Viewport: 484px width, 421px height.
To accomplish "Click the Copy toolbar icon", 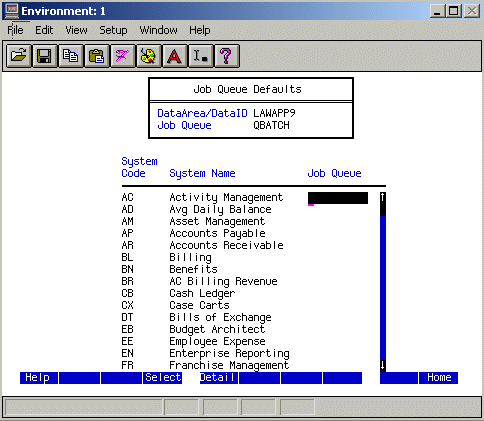I will 71,56.
